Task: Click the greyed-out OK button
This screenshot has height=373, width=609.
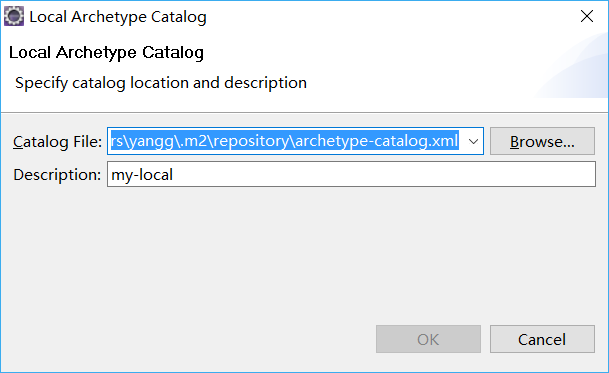Action: 428,339
